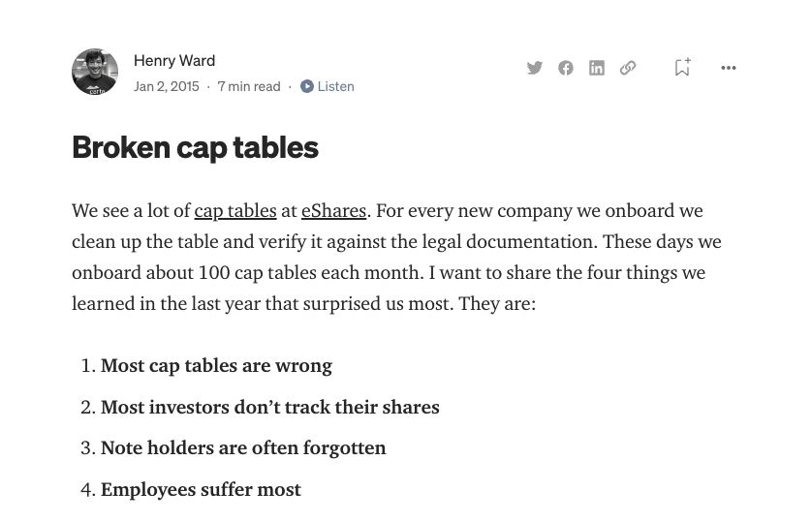This screenshot has width=812, height=522.
Task: Click 'Employees suffer most' list item
Action: (201, 490)
